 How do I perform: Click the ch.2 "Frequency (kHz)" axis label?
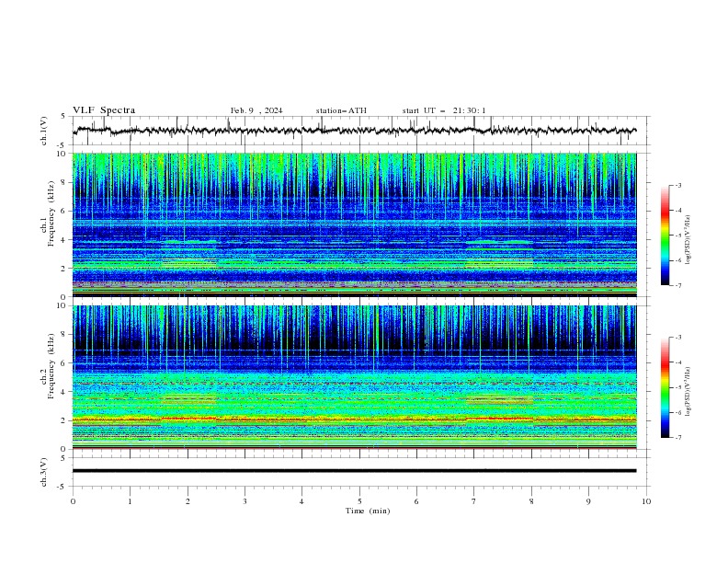(51, 366)
